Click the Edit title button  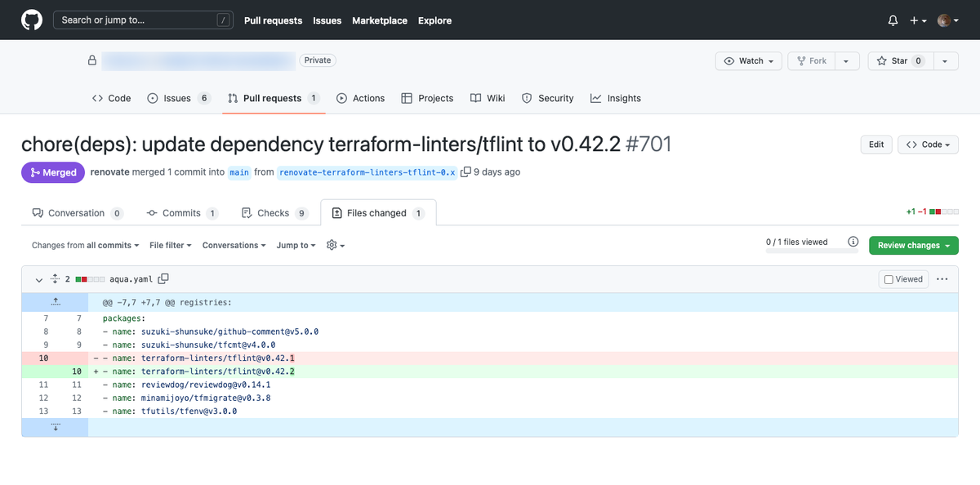coord(876,145)
